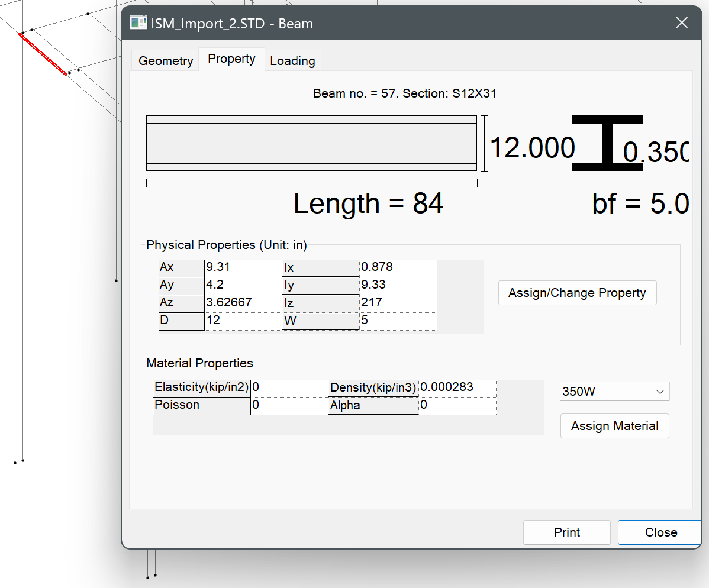Select the Ax value 9.31 cell
This screenshot has height=588, width=709.
coord(243,267)
